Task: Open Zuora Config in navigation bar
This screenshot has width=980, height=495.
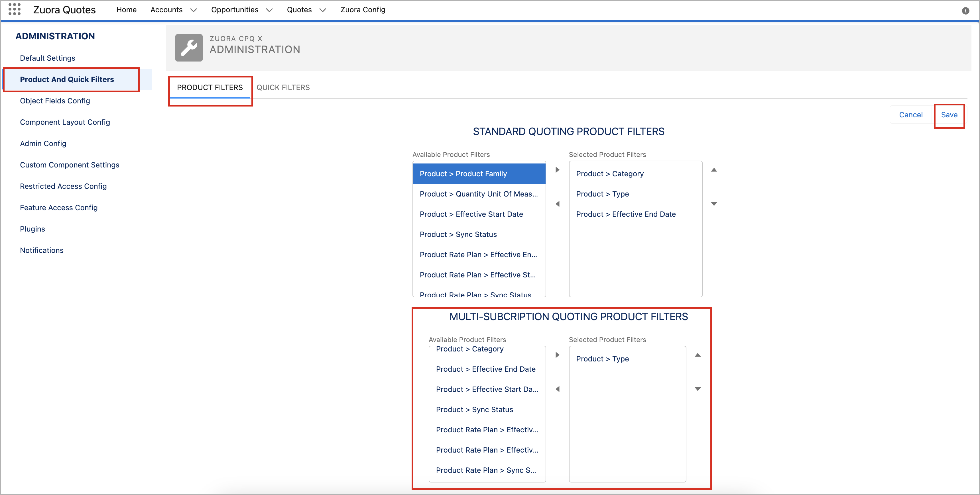Action: [363, 10]
